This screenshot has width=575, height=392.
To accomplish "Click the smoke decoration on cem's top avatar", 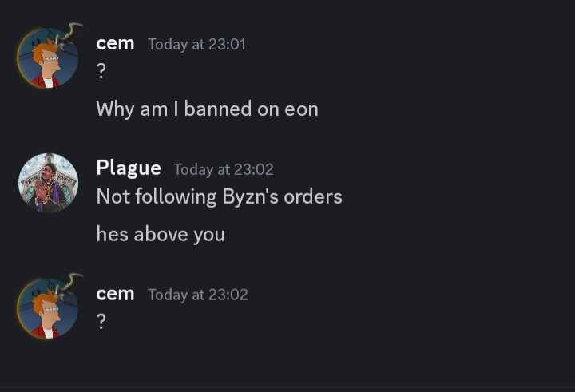I will pyautogui.click(x=69, y=34).
